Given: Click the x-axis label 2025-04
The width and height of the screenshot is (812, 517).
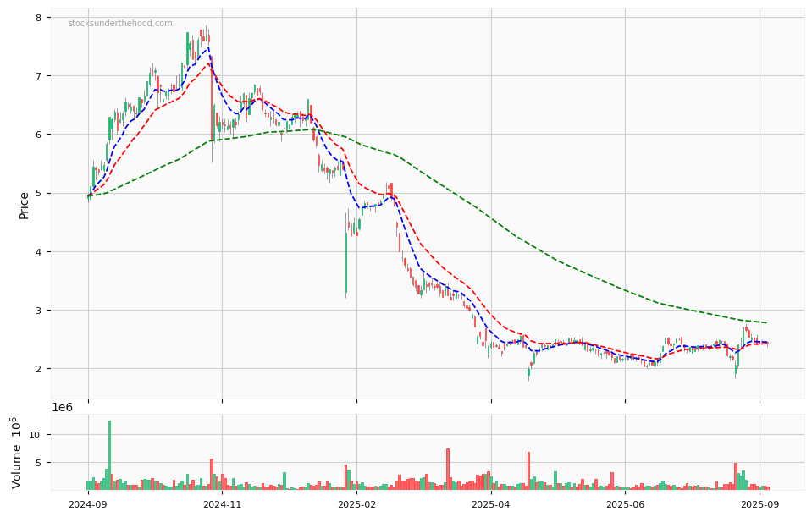Looking at the screenshot, I should point(491,504).
